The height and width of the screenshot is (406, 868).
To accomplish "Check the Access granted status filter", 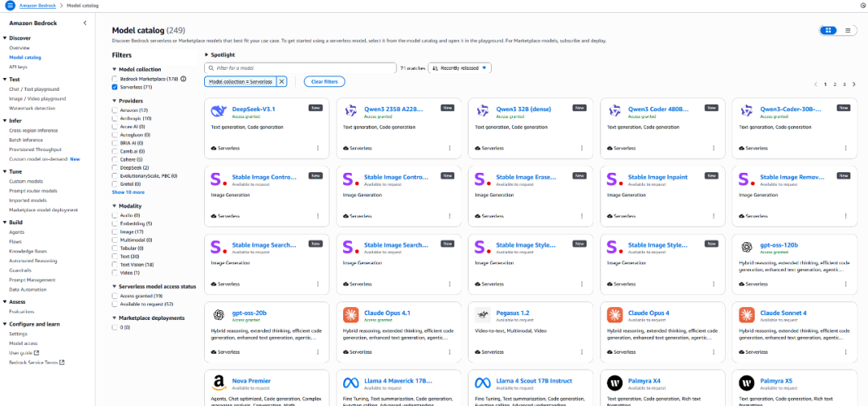I will point(115,296).
